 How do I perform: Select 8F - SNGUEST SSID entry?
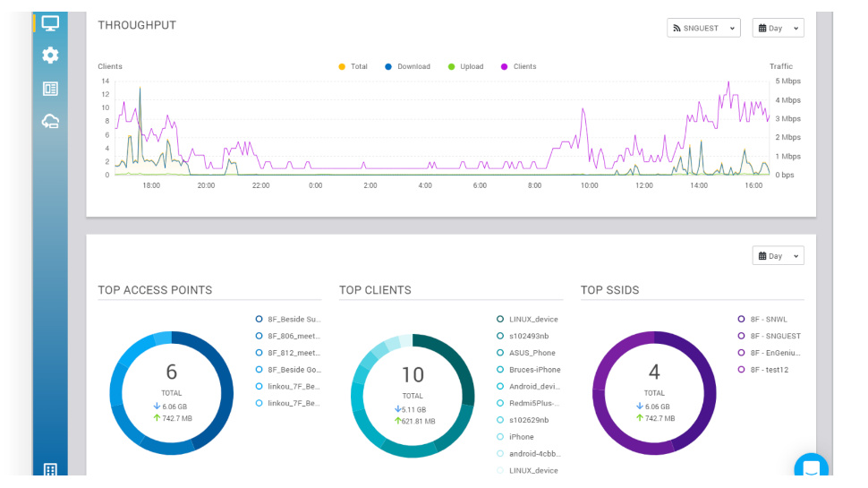tap(770, 336)
